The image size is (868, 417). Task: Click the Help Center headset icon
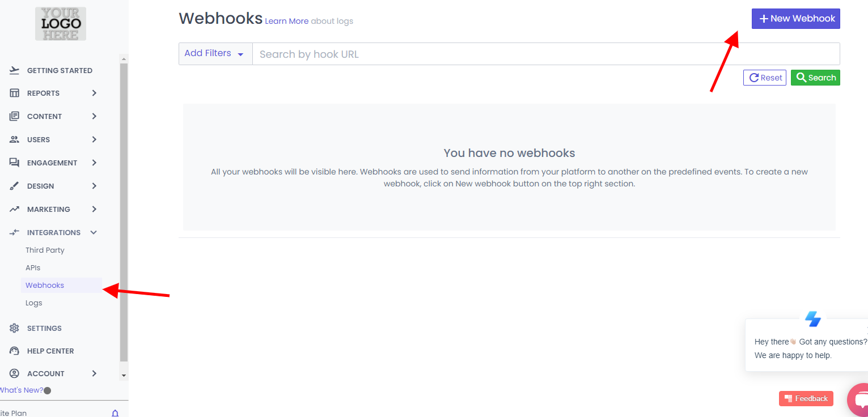(15, 351)
